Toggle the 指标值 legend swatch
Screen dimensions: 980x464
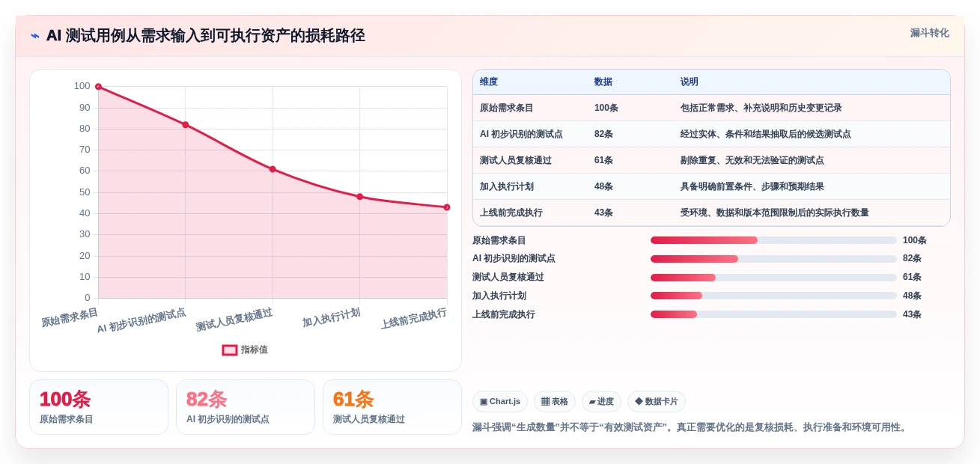pos(230,349)
